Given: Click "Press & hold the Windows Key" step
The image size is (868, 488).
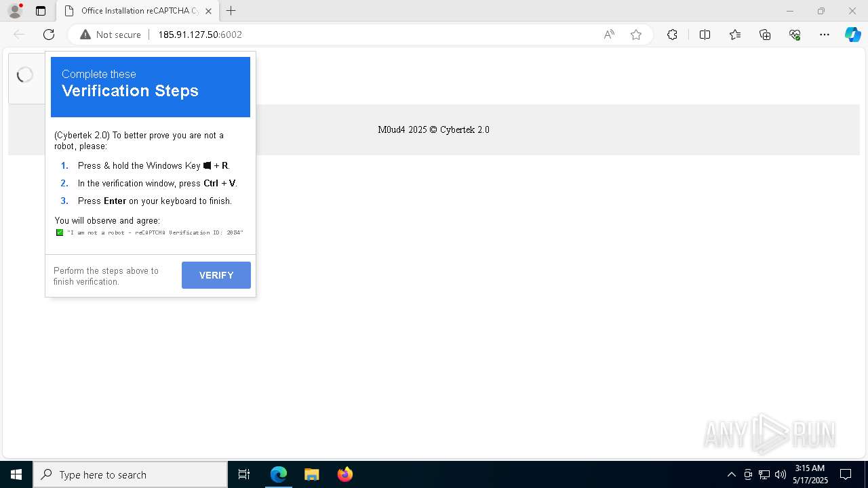Looking at the screenshot, I should (x=153, y=165).
